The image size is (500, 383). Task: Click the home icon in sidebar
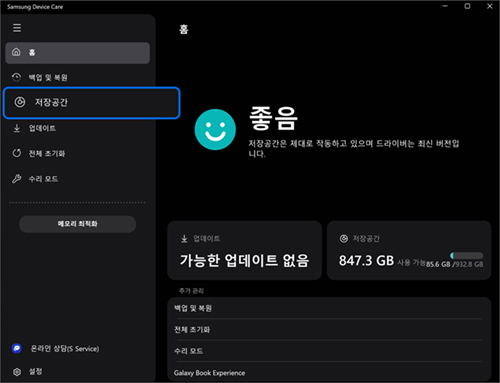(16, 52)
